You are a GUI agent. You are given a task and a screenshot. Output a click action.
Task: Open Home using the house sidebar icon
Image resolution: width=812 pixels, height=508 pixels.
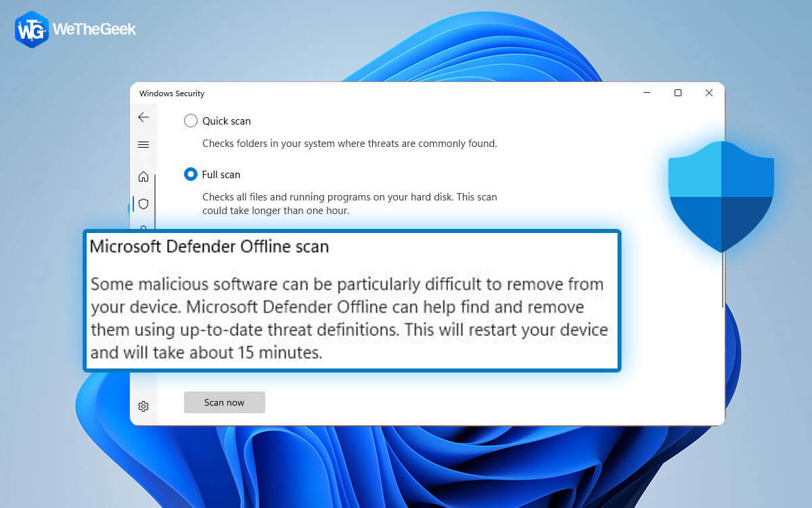click(x=143, y=176)
